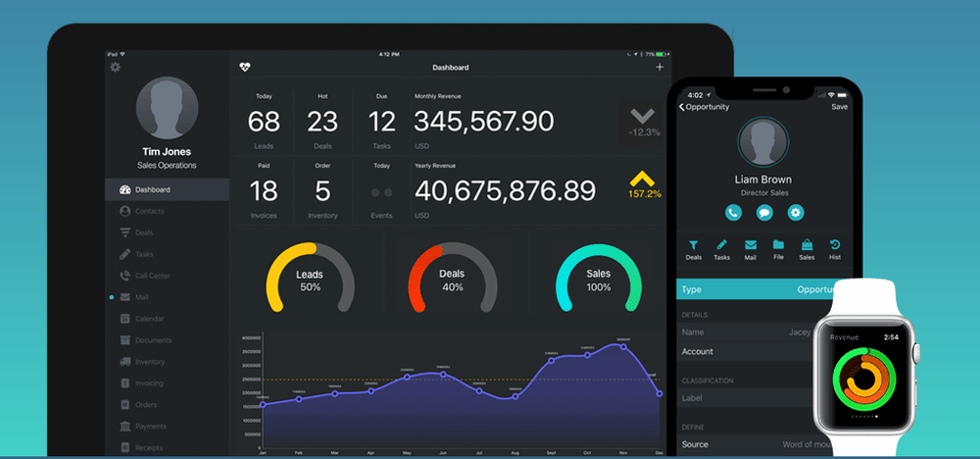
Task: Click the Orders sidebar icon
Action: [x=125, y=405]
